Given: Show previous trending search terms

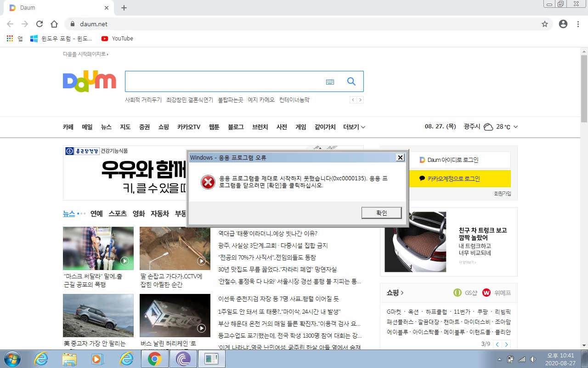Looking at the screenshot, I should [x=353, y=100].
